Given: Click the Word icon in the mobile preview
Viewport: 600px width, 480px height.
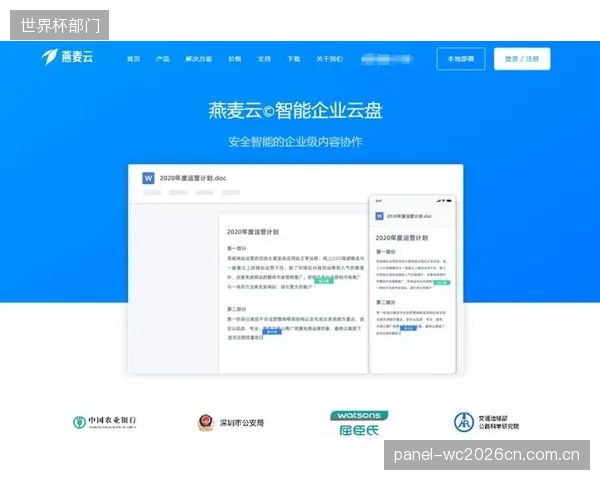Looking at the screenshot, I should pos(379,216).
